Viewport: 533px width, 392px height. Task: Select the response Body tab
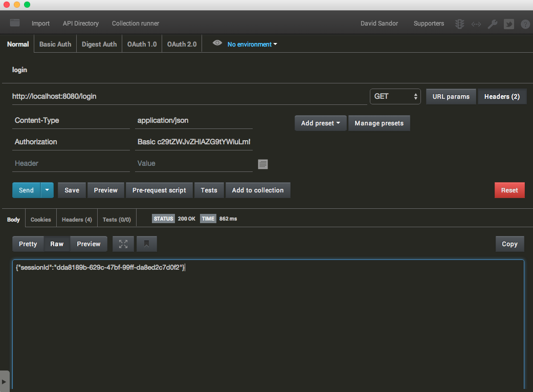click(13, 220)
